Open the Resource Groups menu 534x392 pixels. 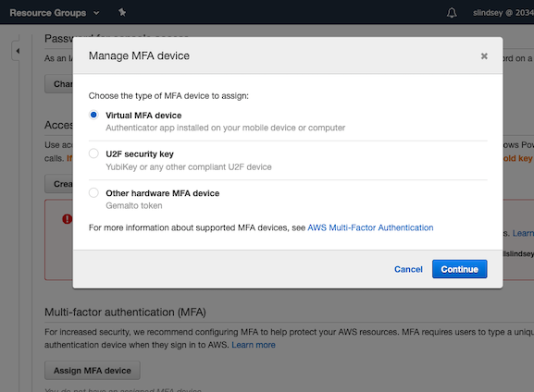[55, 13]
